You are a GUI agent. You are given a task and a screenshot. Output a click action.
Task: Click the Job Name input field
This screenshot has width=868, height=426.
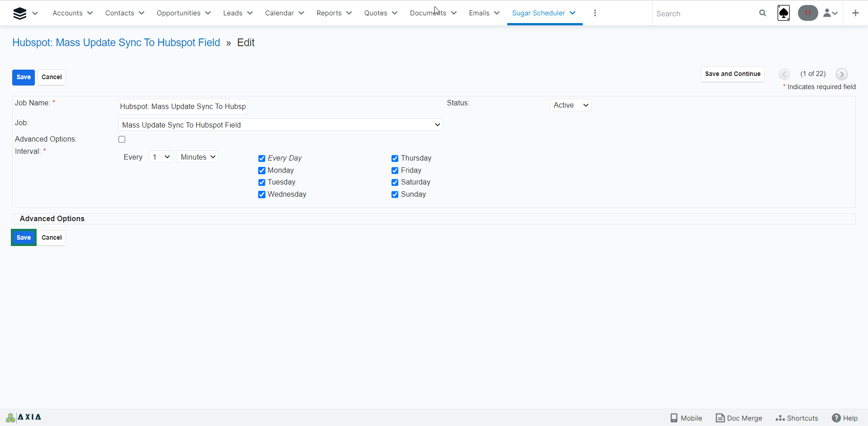click(183, 106)
